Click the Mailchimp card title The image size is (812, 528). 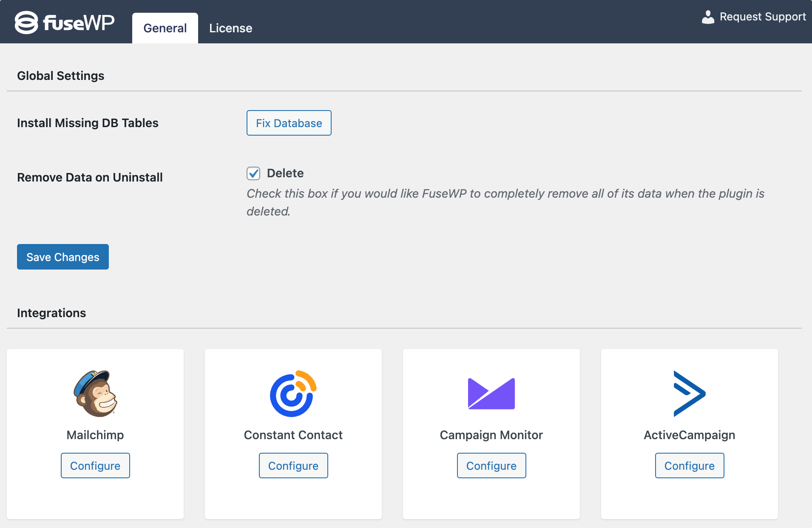(x=95, y=435)
